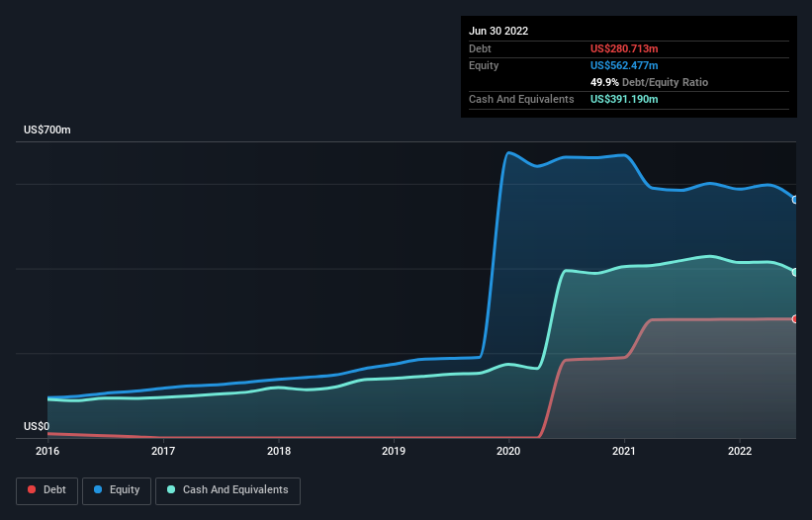Select the teal Cash endpoint marker
812x520 pixels.
(x=795, y=272)
